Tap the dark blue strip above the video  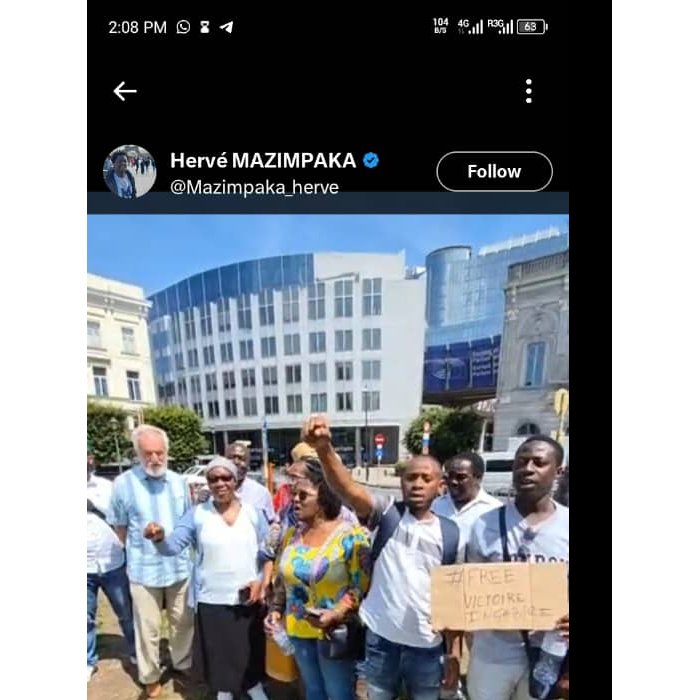click(x=328, y=203)
